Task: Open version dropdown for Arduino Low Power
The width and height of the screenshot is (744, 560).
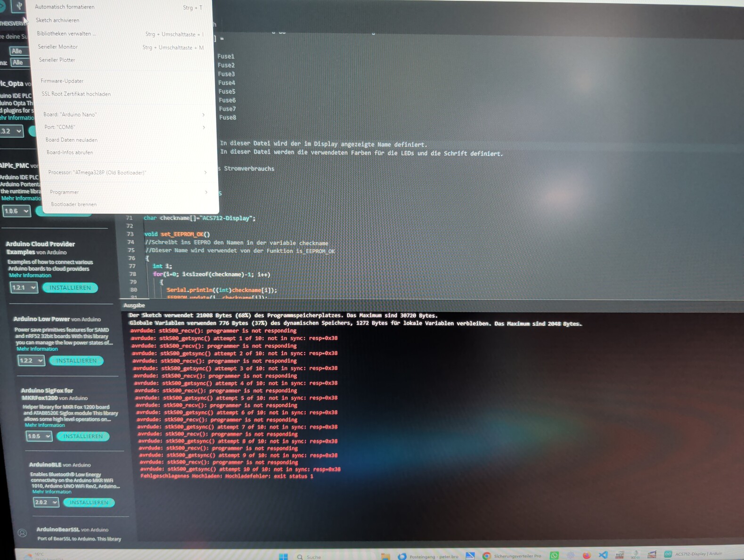Action: [31, 361]
